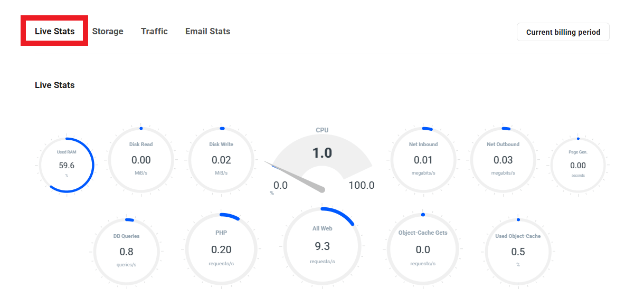Open the Current billing period dropdown
This screenshot has height=308, width=644.
coord(563,32)
